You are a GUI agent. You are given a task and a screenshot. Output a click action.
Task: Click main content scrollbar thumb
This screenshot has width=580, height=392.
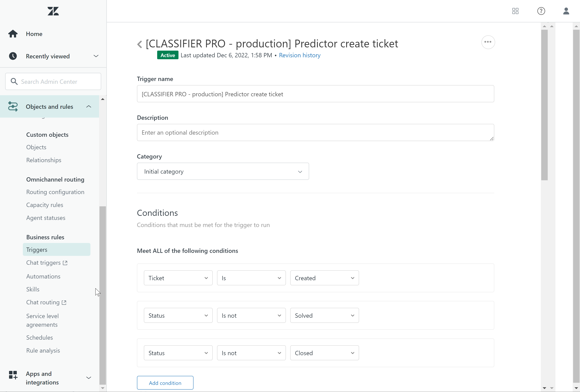click(544, 105)
